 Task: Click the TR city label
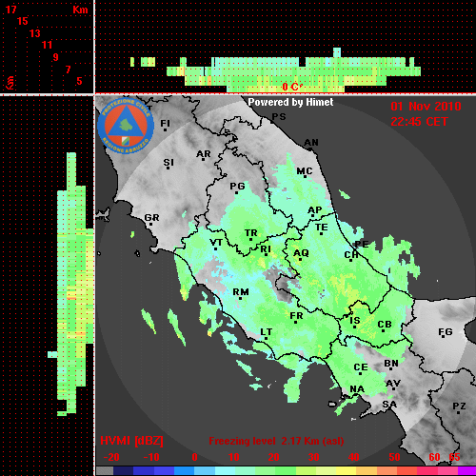(x=251, y=233)
